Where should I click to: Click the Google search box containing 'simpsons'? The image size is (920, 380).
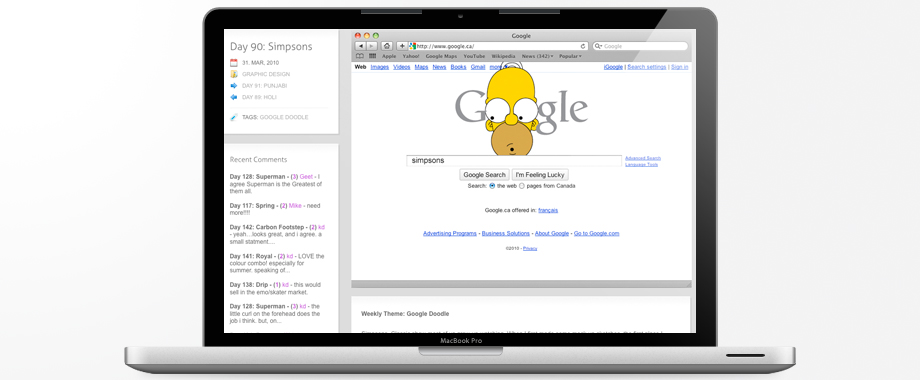point(514,161)
